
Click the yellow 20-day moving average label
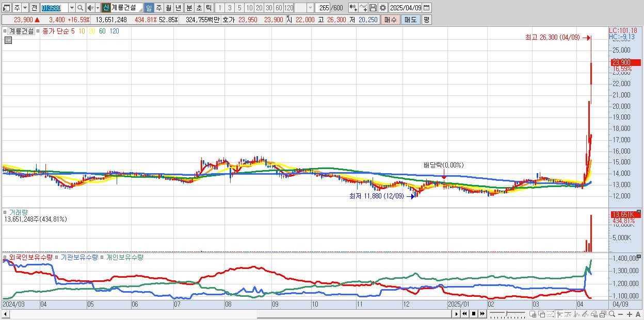[92, 31]
